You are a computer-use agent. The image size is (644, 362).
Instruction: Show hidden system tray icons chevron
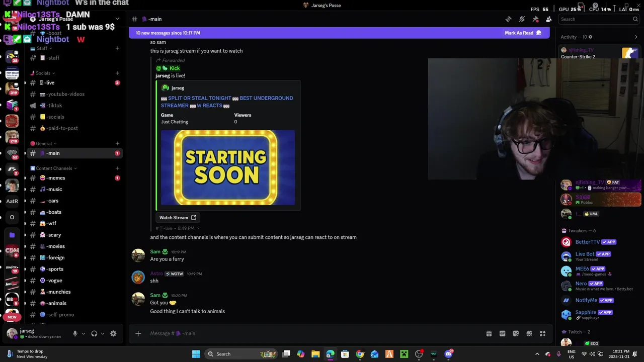[x=537, y=354]
